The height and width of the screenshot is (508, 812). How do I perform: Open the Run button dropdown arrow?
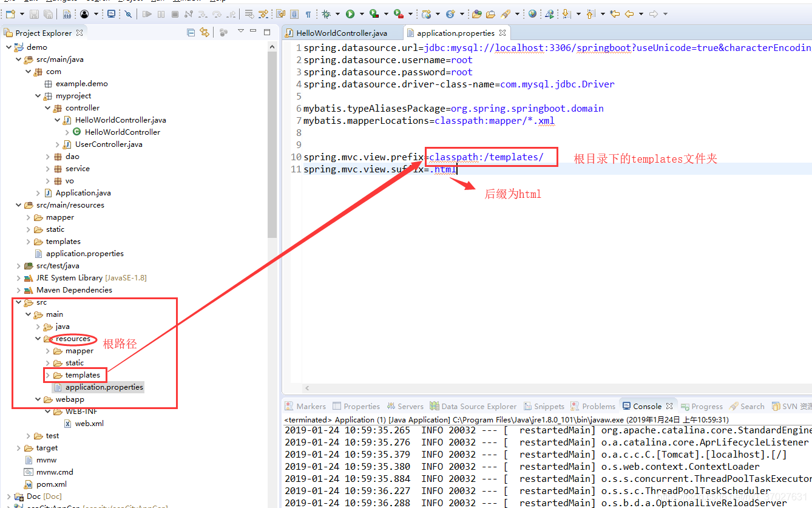360,15
